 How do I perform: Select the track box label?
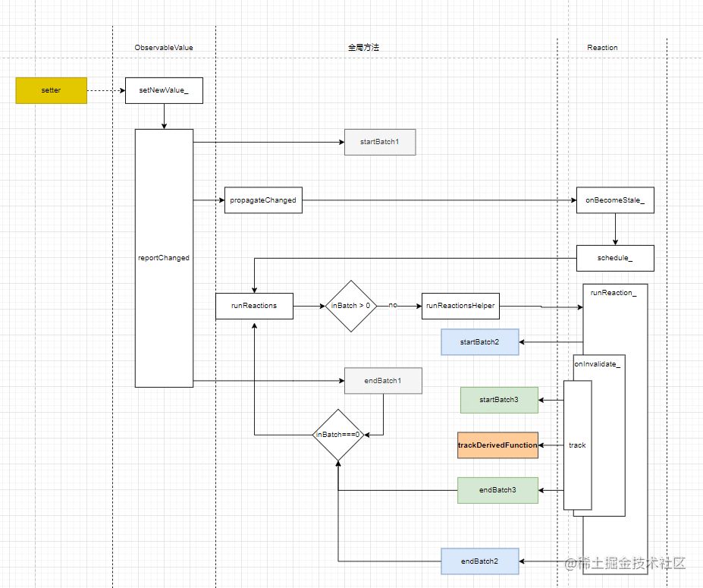click(577, 445)
